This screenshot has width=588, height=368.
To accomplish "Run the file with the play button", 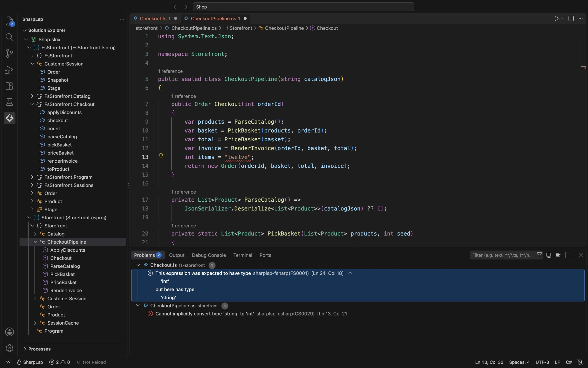I will [x=557, y=18].
